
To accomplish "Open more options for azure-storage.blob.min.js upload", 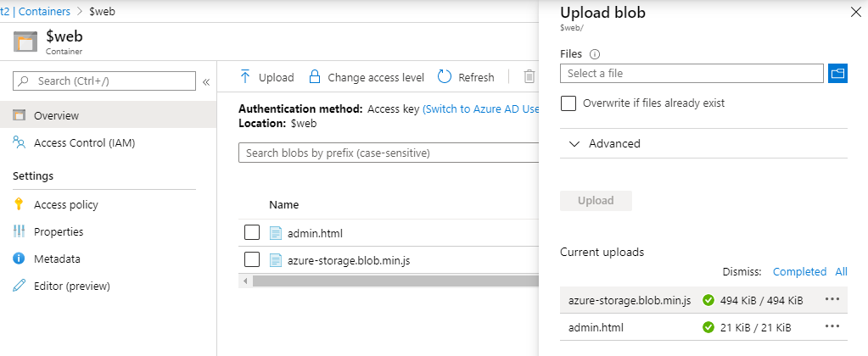I will [x=832, y=299].
